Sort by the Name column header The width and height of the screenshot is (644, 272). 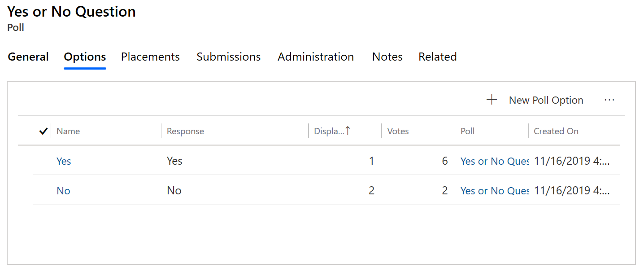[x=68, y=132]
